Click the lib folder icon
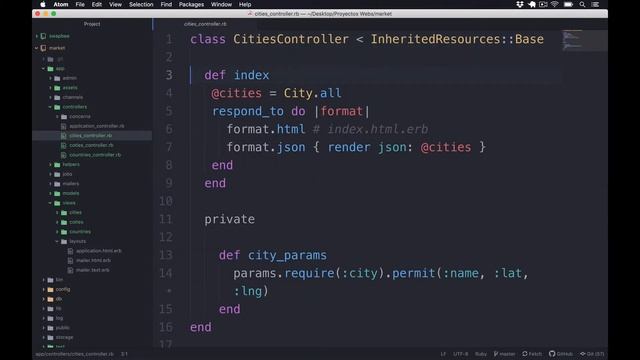The image size is (640, 360). [x=51, y=309]
